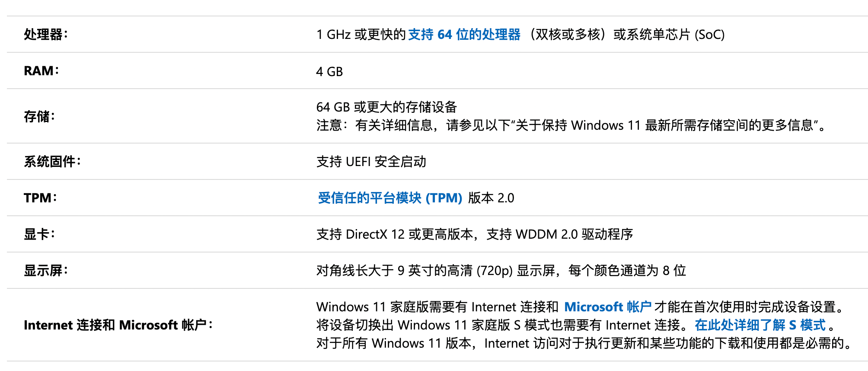The height and width of the screenshot is (371, 868).
Task: Open the Microsoft 帐户 link
Action: tap(608, 307)
